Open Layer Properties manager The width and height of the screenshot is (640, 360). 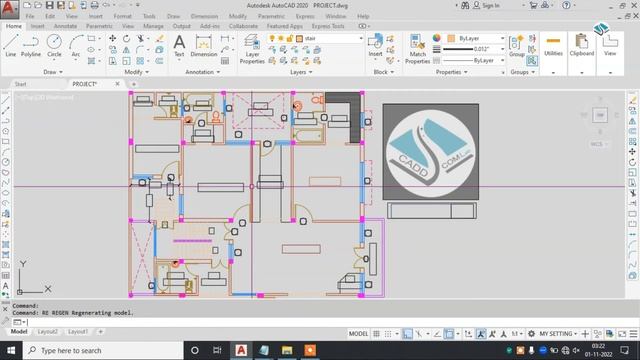coord(252,49)
